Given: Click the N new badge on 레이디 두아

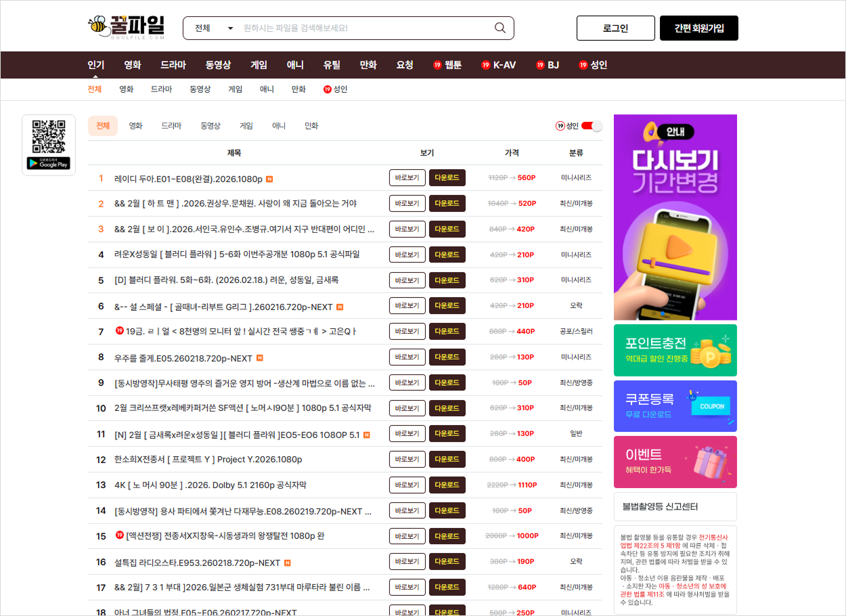Looking at the screenshot, I should click(x=269, y=179).
